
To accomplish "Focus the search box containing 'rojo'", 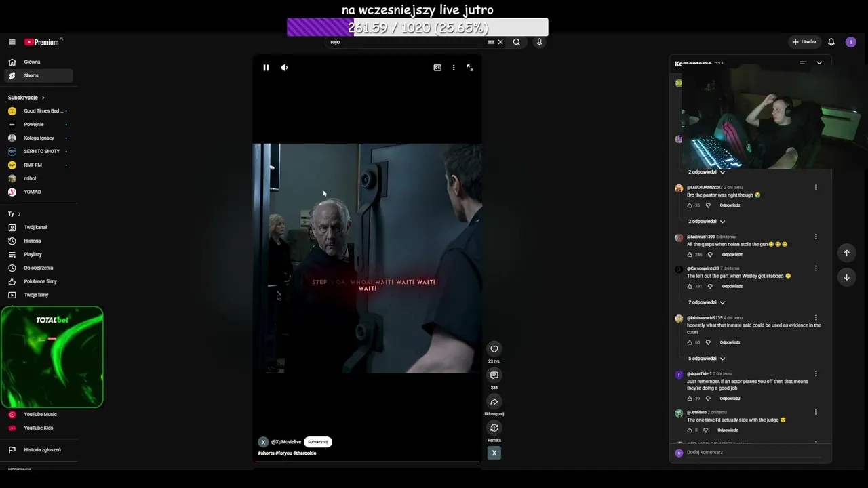I will click(407, 42).
